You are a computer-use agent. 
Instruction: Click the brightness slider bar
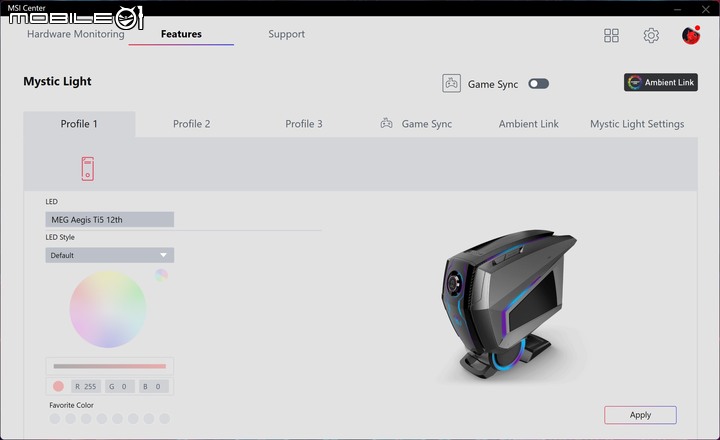[x=109, y=366]
